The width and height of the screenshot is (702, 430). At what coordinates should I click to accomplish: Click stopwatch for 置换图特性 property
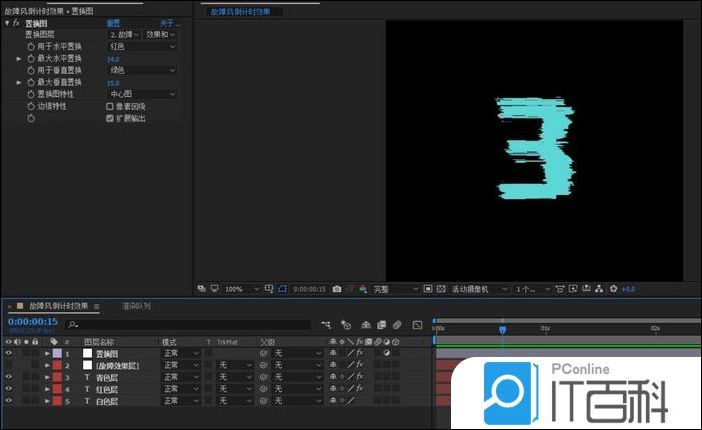coord(30,94)
